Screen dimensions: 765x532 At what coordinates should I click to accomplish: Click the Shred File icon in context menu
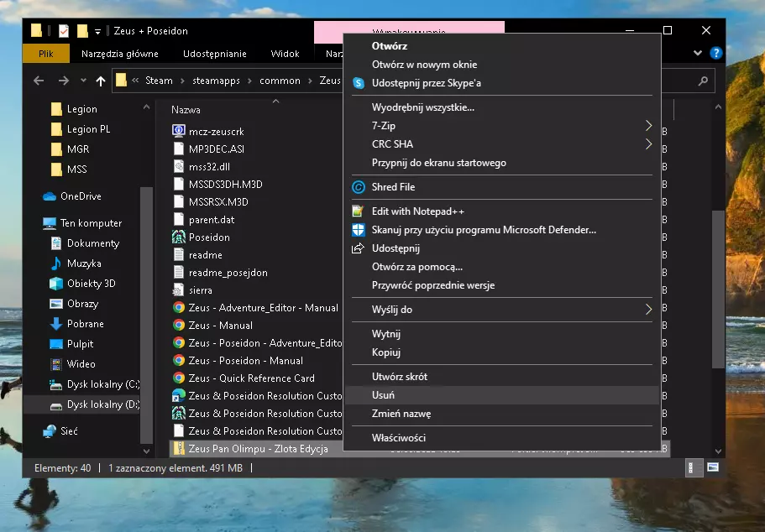359,187
